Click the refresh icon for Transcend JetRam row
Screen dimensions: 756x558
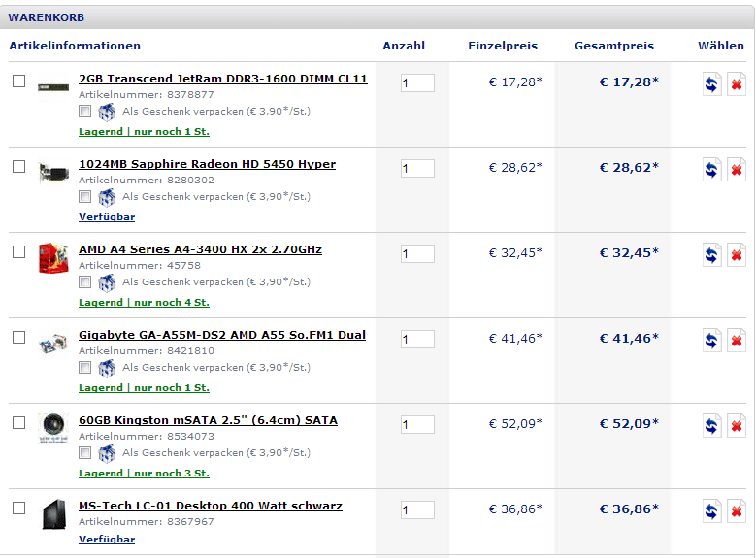pyautogui.click(x=711, y=83)
